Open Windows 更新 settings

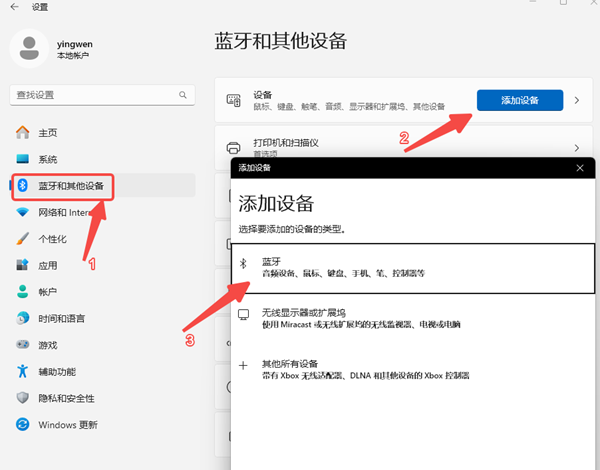[x=67, y=424]
